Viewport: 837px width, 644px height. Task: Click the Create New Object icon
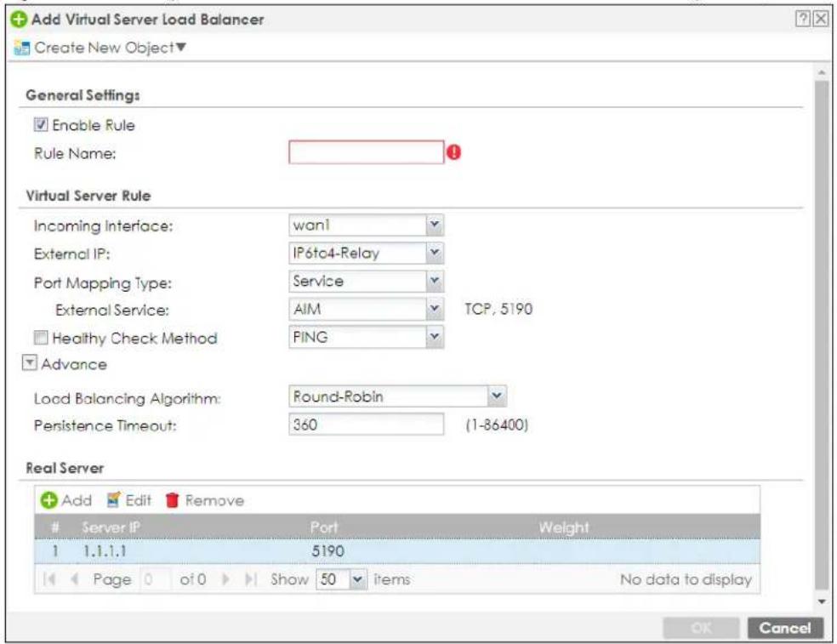(22, 48)
